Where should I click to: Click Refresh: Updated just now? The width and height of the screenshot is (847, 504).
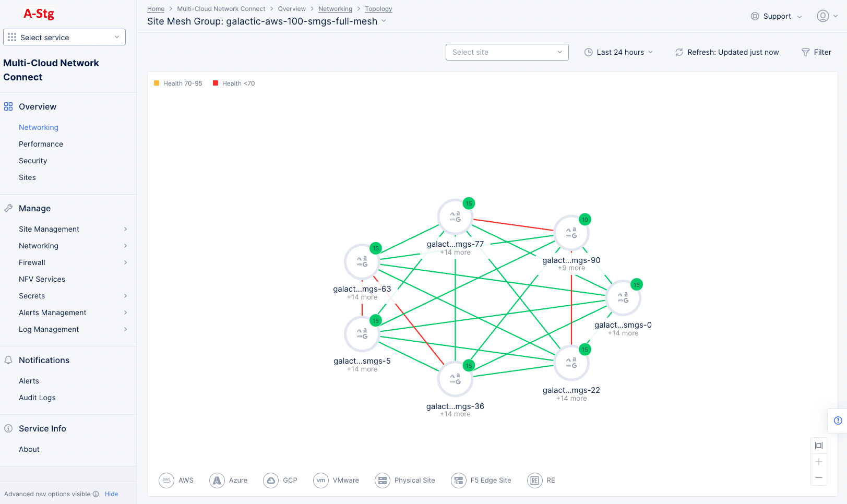(x=726, y=52)
